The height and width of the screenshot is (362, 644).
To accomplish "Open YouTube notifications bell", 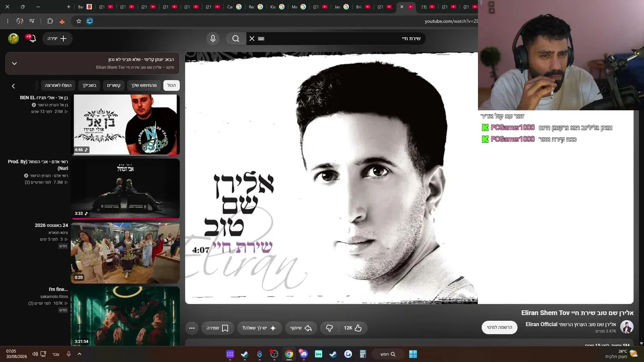I will [32, 39].
